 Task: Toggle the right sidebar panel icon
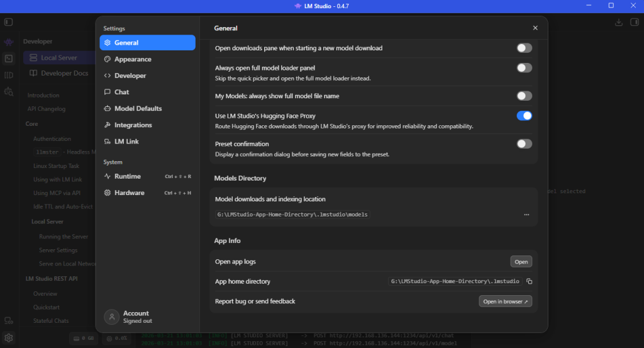(x=634, y=22)
